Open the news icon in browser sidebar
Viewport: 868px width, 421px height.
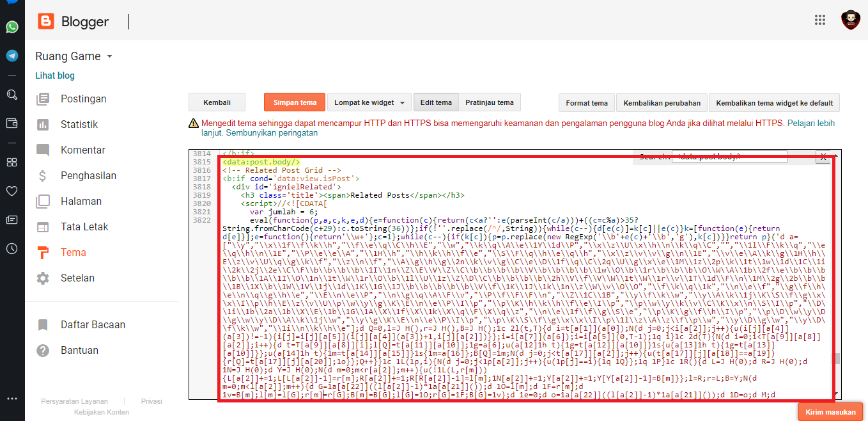pos(12,219)
